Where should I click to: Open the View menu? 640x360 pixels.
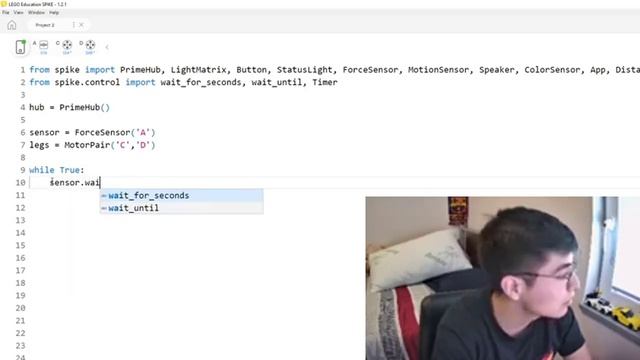click(18, 13)
